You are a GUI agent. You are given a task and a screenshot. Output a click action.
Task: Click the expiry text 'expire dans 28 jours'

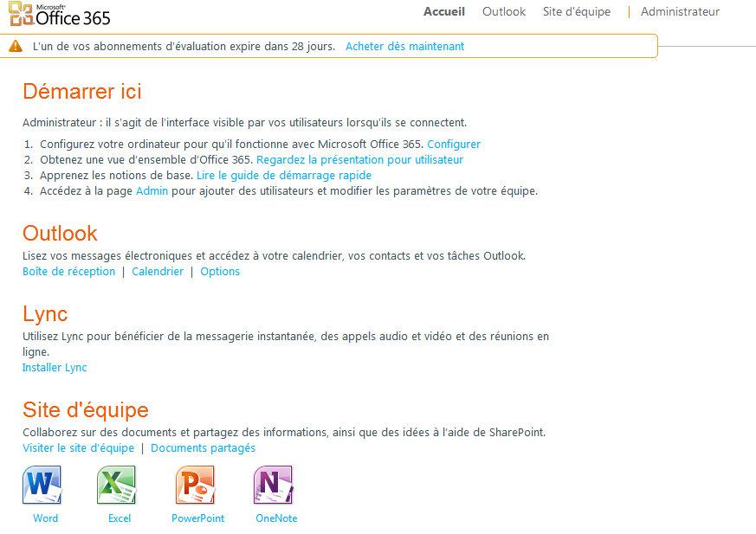pos(282,46)
